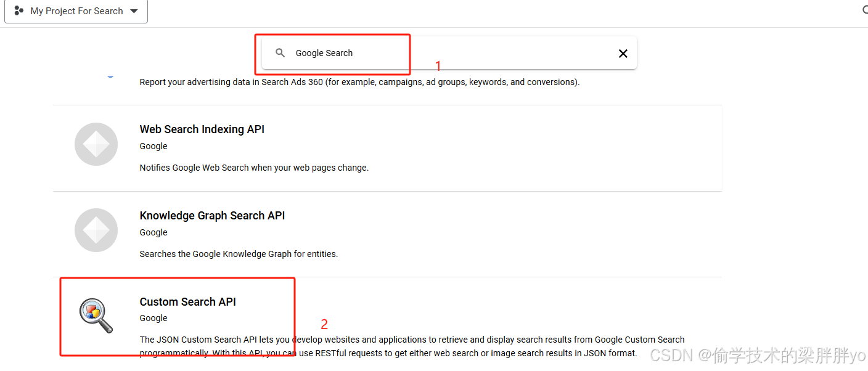Click the project hexagon icon in selector

pyautogui.click(x=19, y=11)
